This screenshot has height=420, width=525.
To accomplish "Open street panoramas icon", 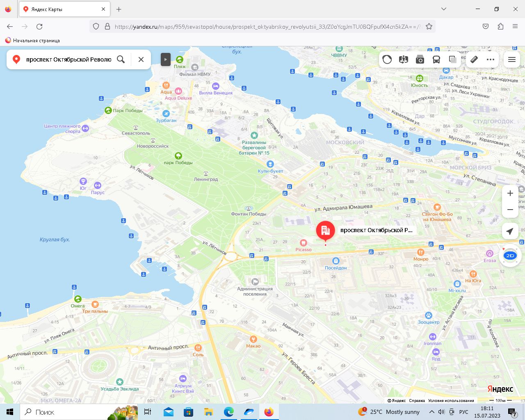I will [x=404, y=59].
